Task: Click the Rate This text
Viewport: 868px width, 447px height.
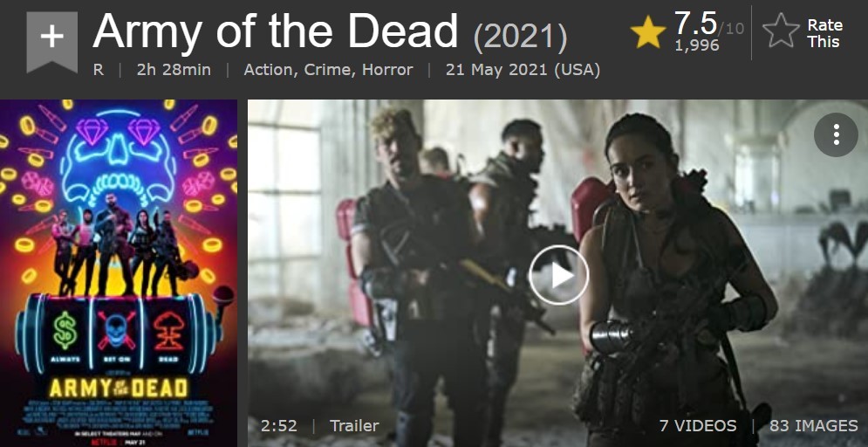Action: tap(825, 33)
